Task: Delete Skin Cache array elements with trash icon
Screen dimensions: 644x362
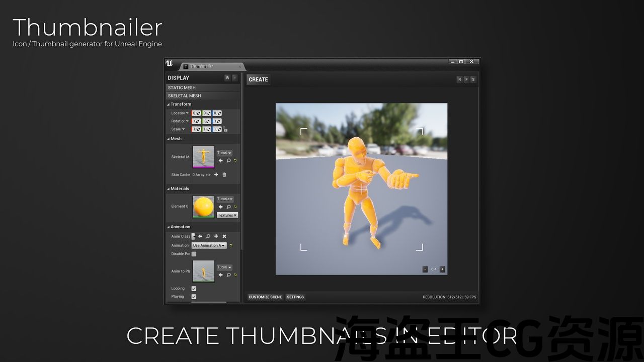Action: pyautogui.click(x=224, y=174)
